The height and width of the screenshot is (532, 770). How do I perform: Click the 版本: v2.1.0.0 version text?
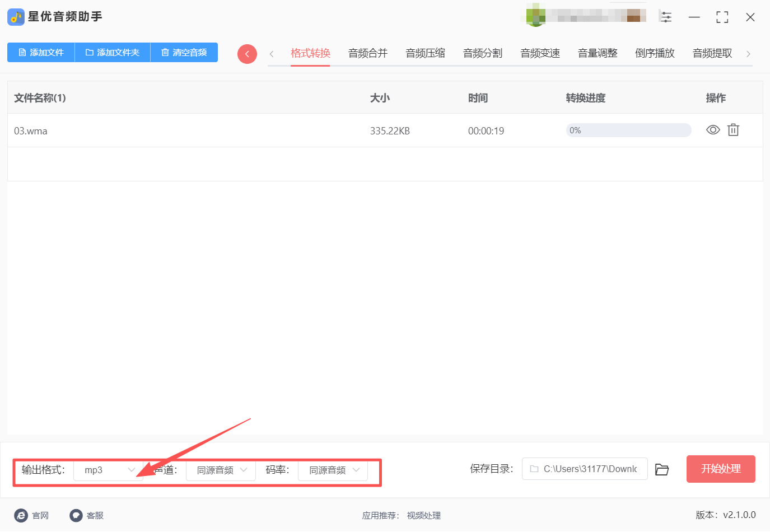point(726,515)
